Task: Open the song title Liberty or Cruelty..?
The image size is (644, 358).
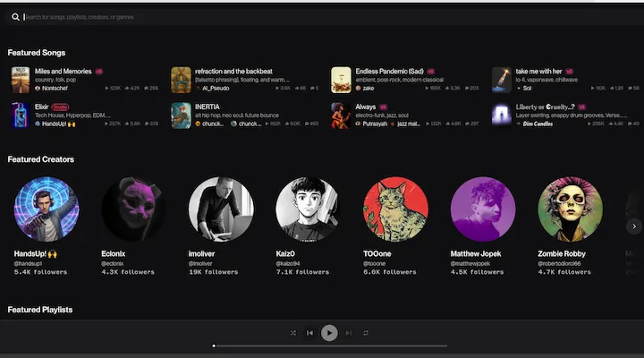Action: [x=545, y=107]
